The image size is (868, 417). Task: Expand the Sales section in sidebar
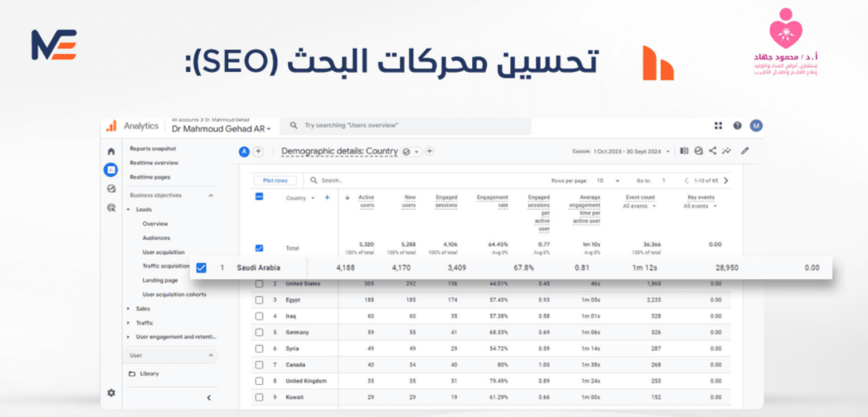143,309
